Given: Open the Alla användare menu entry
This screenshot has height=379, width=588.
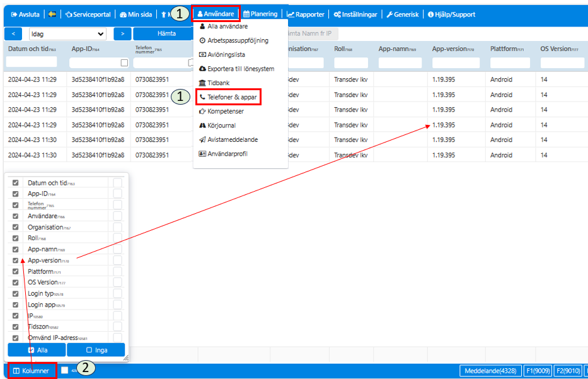Looking at the screenshot, I should tap(224, 26).
